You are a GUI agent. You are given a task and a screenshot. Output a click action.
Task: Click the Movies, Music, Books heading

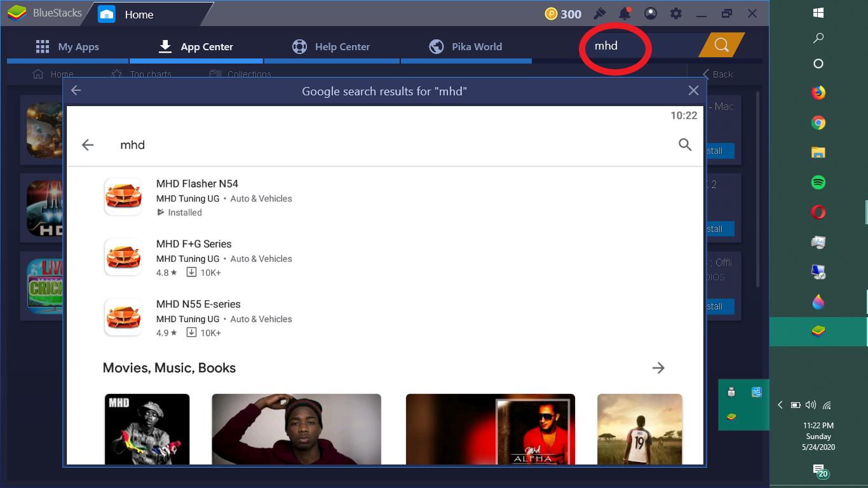(x=169, y=368)
